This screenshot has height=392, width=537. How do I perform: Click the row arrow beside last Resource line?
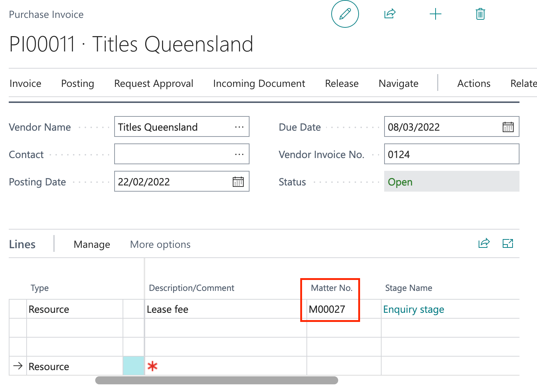(x=18, y=366)
